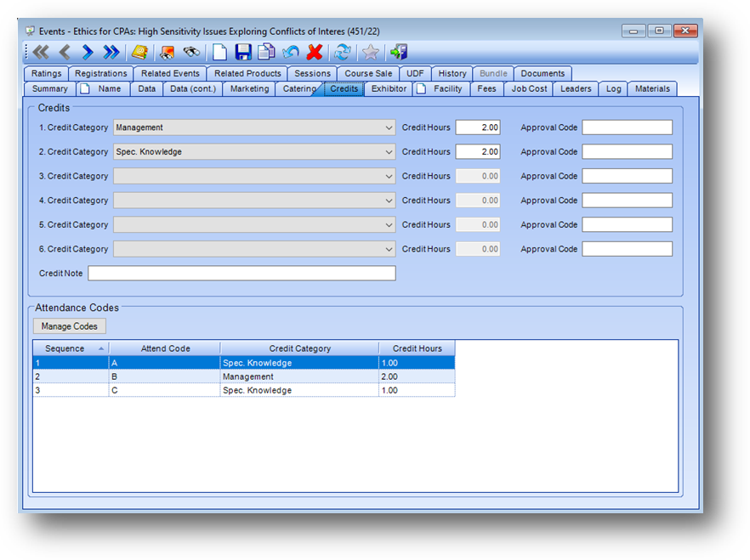The height and width of the screenshot is (560, 750).
Task: Click the document icon on Name tab
Action: click(85, 89)
